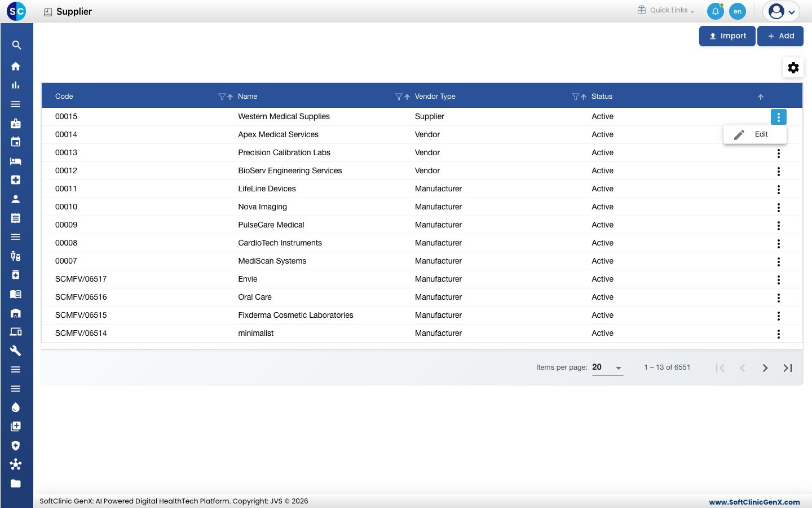Open the 'en' language selector
This screenshot has height=508, width=812.
pyautogui.click(x=738, y=11)
